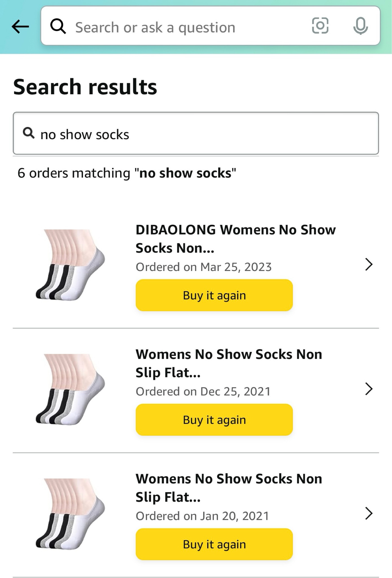Buy the DIBAOLONG no show socks again
Image resolution: width=392 pixels, height=578 pixels.
tap(214, 295)
